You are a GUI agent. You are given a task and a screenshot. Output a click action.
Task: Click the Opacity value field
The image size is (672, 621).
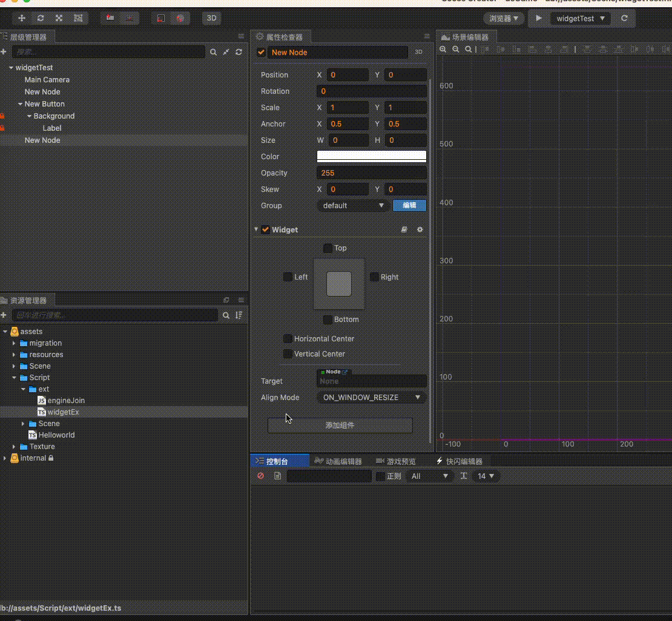coord(372,172)
